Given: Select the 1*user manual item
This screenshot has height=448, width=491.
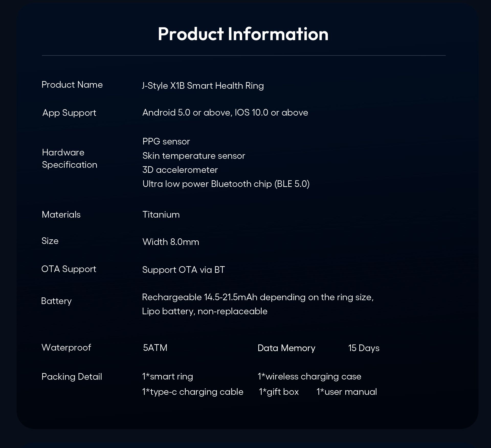Looking at the screenshot, I should tap(347, 392).
